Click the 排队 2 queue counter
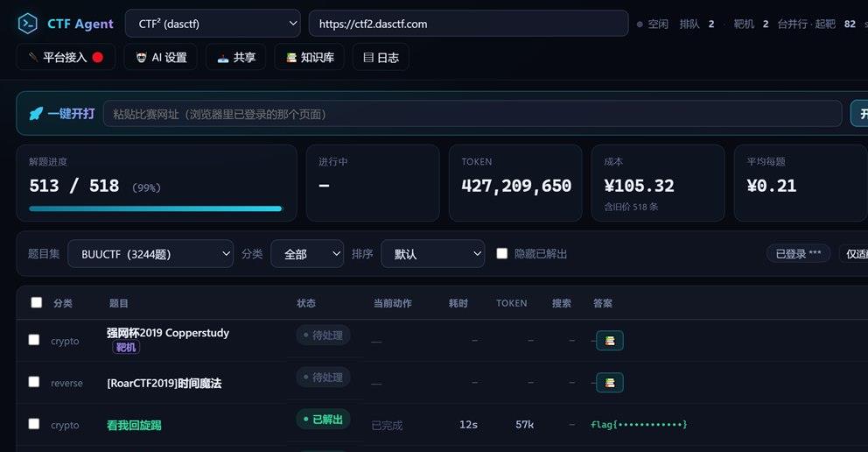This screenshot has width=868, height=452. click(697, 24)
